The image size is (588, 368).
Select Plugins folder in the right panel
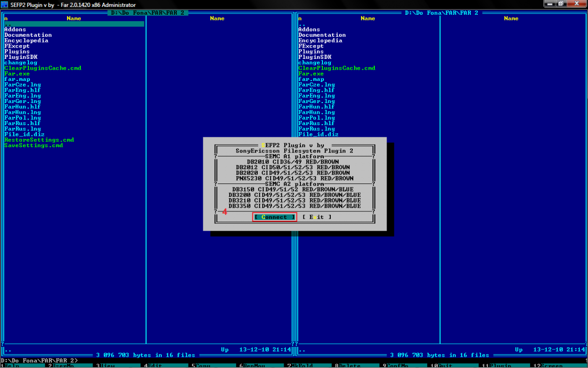click(311, 52)
